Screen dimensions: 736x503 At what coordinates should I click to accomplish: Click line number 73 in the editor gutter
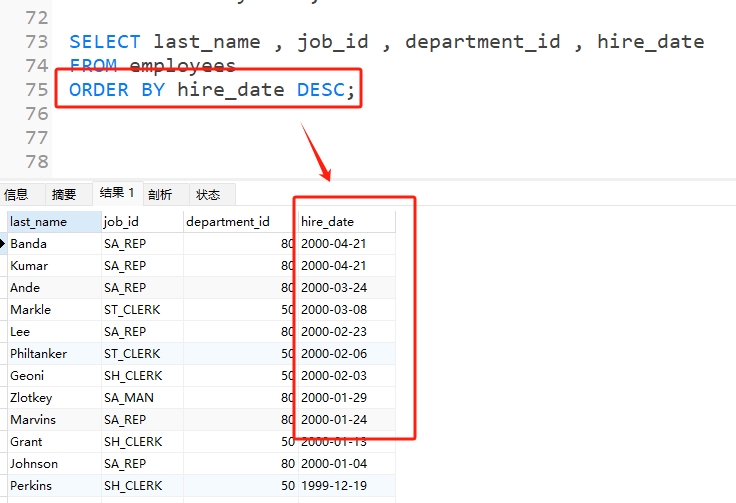tap(36, 42)
